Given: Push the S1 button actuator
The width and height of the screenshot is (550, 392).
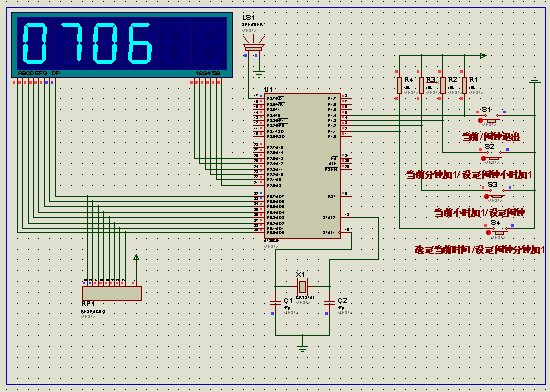Looking at the screenshot, I should 492,120.
